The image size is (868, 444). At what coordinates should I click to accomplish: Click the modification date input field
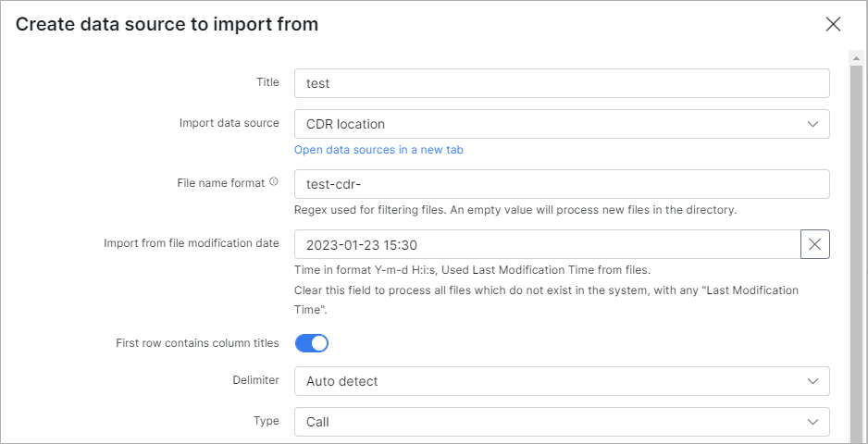[x=548, y=244]
